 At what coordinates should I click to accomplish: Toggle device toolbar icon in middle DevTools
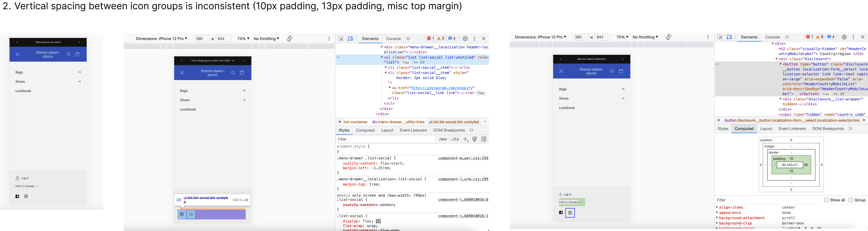(350, 39)
